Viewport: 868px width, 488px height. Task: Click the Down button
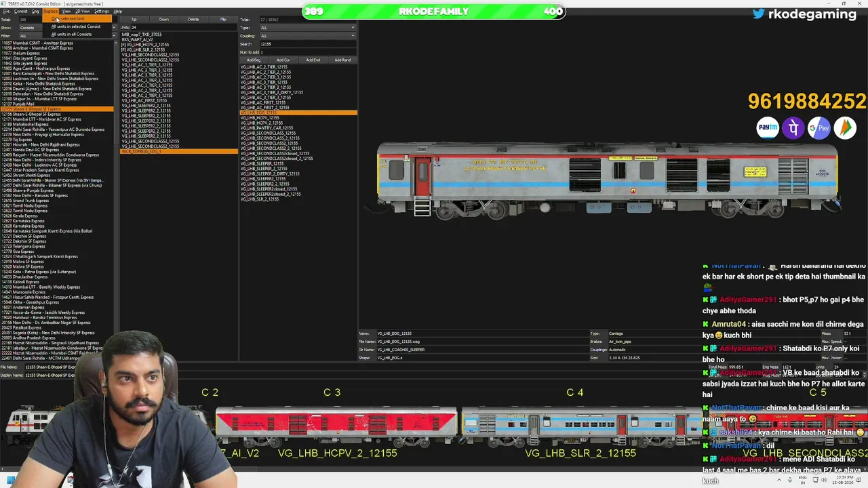(x=163, y=20)
